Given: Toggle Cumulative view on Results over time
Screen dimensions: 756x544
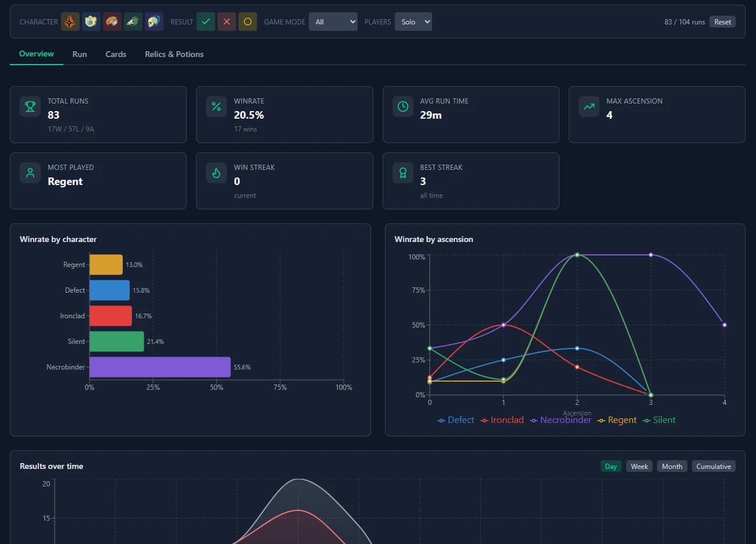Looking at the screenshot, I should (714, 466).
